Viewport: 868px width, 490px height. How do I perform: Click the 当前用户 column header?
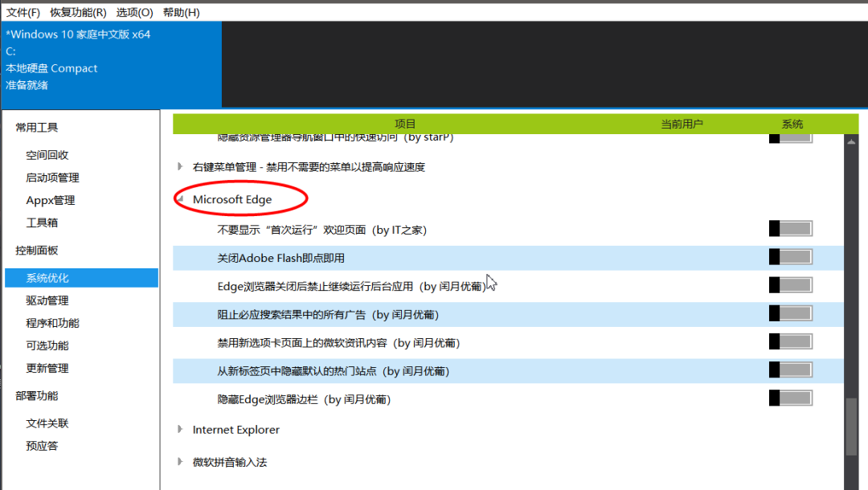[682, 124]
